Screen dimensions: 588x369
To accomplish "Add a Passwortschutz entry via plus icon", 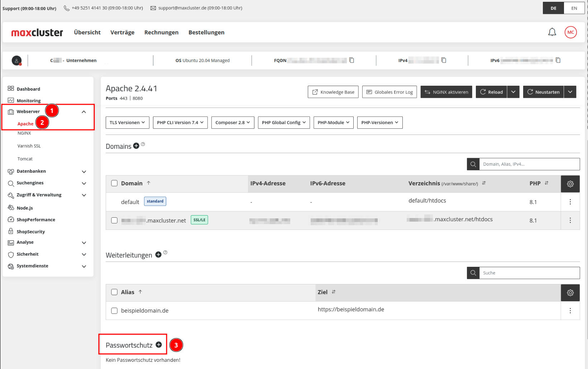I will tap(158, 345).
